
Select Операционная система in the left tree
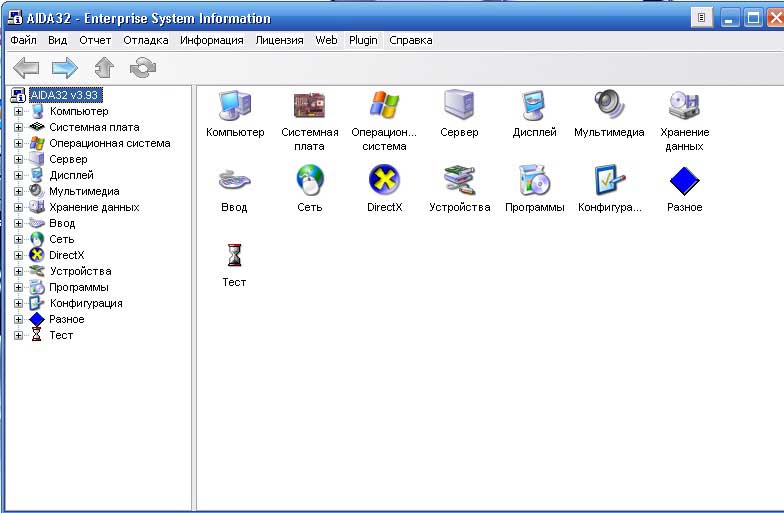[110, 144]
